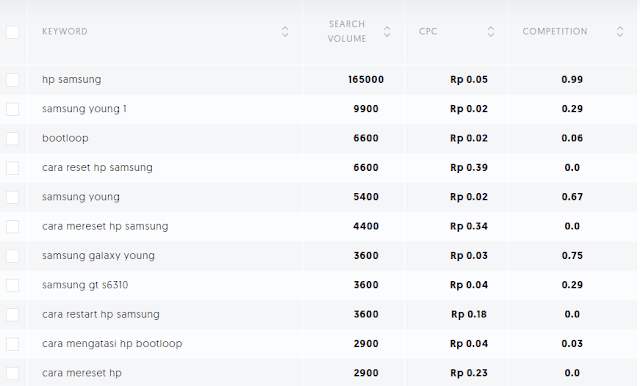Viewport: 640px width, 386px height.
Task: Click the CPC column header label
Action: pyautogui.click(x=428, y=31)
